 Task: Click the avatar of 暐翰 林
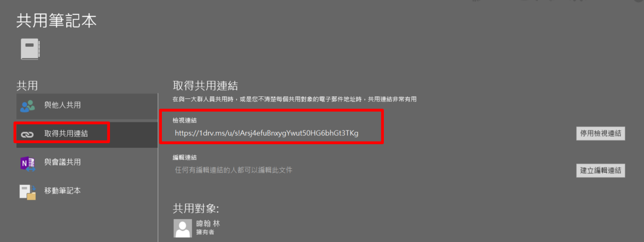[183, 228]
